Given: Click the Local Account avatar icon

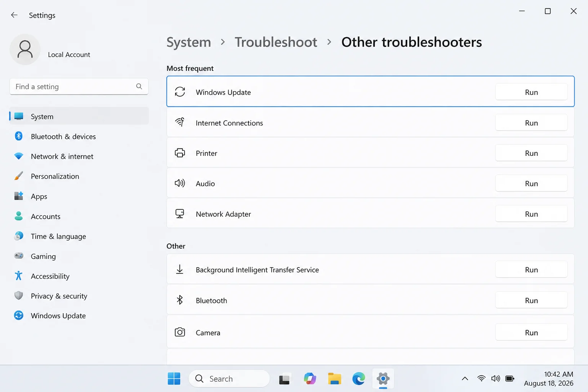Looking at the screenshot, I should 25,49.
